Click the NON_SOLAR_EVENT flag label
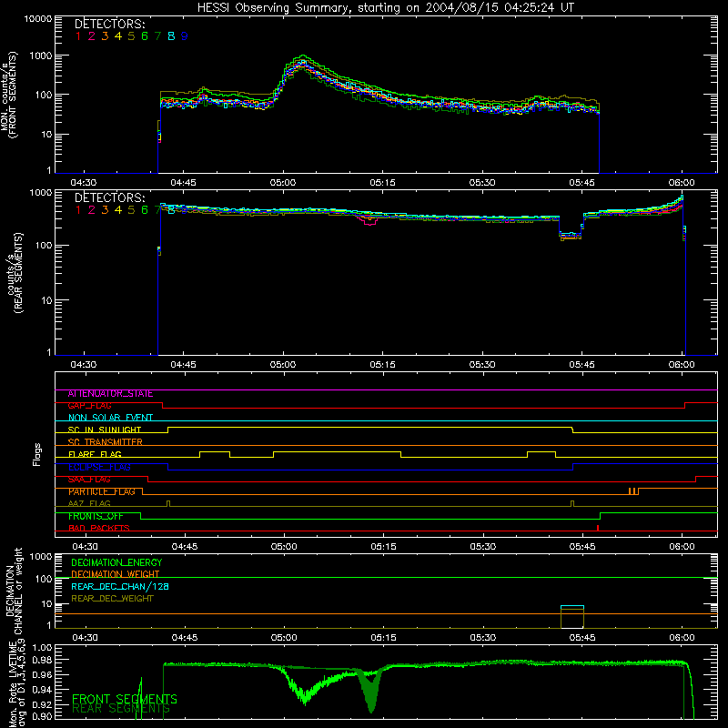This screenshot has width=728, height=728. (x=110, y=418)
